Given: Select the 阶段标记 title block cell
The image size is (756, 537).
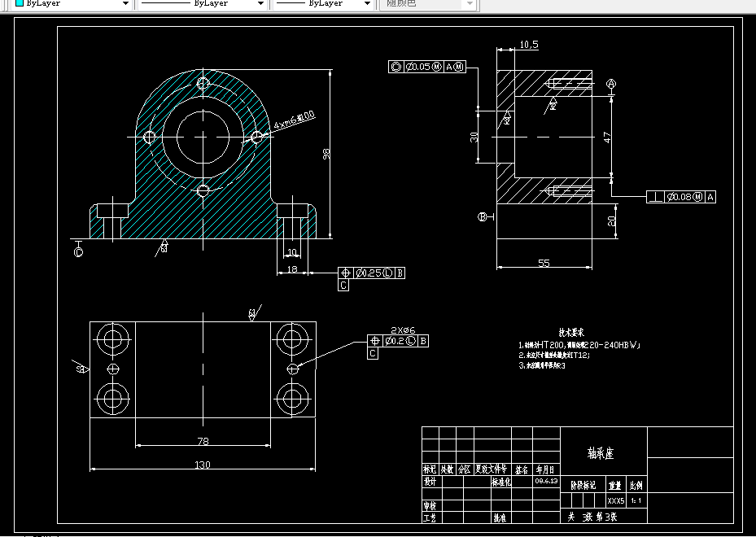Looking at the screenshot, I should (583, 485).
